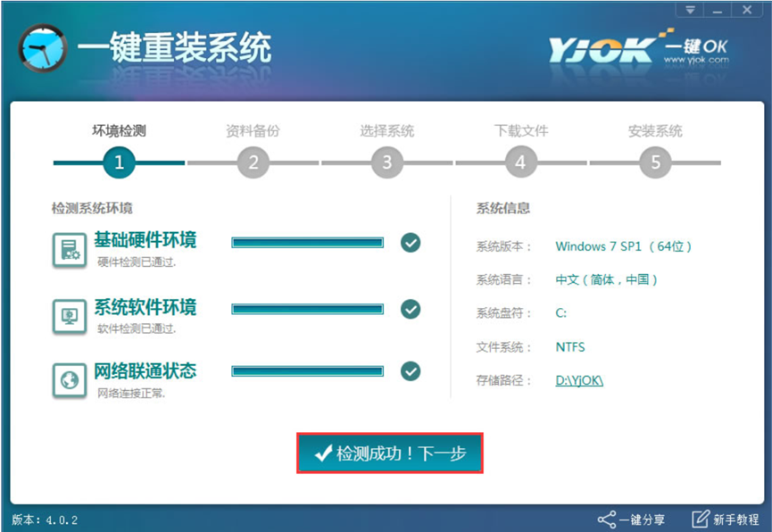The width and height of the screenshot is (772, 532).
Task: Click 软件检测已通过 status text
Action: [x=137, y=328]
